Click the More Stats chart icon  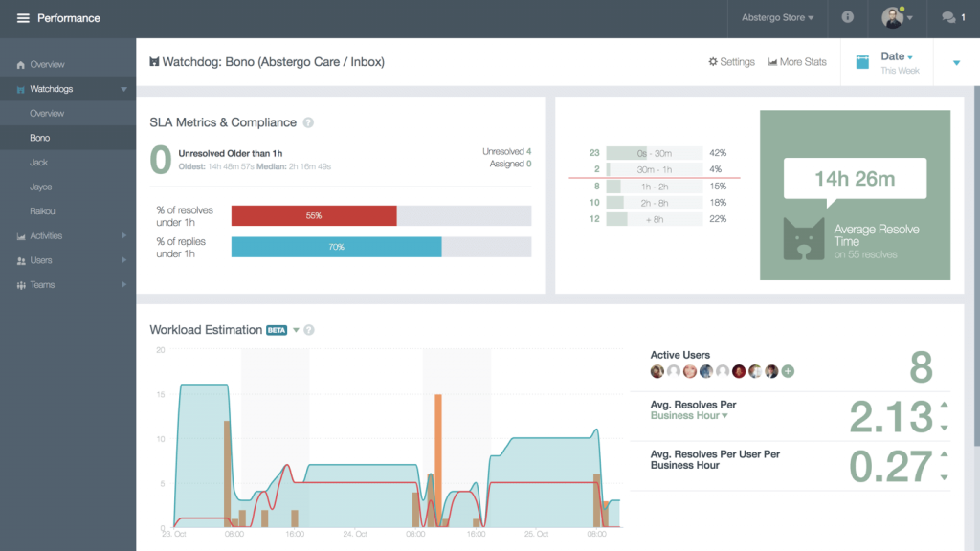772,62
